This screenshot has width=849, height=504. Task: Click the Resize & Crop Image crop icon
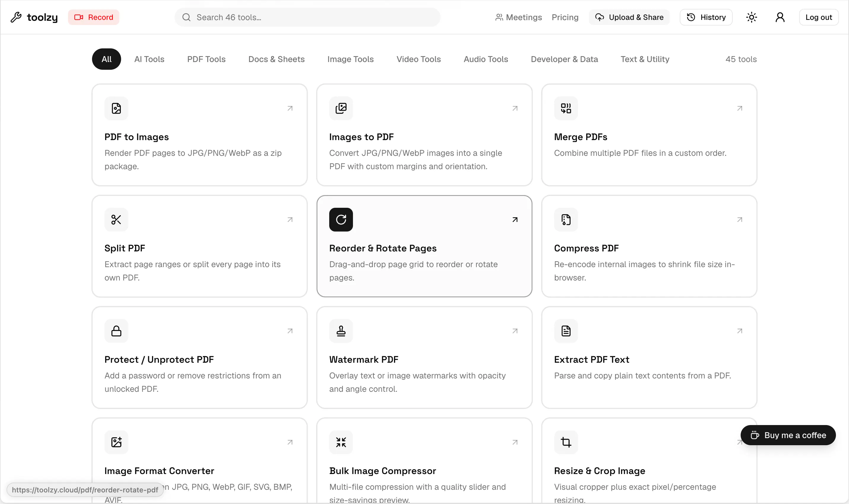click(x=566, y=442)
